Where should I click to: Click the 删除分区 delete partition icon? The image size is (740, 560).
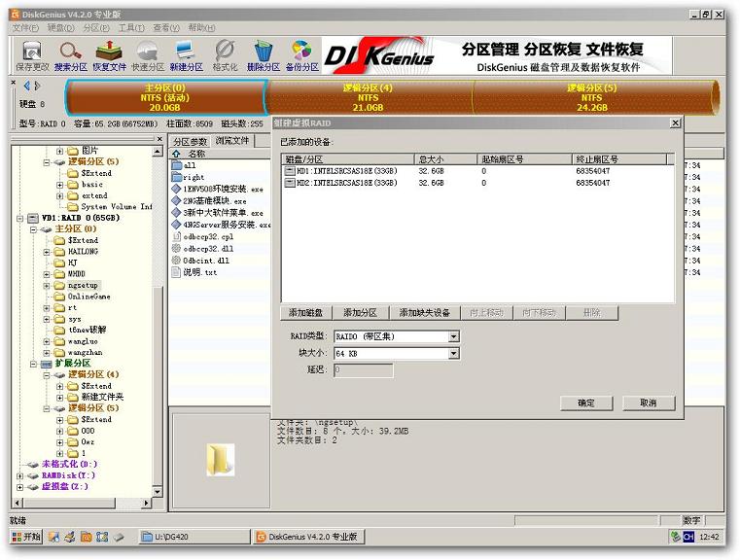[x=264, y=55]
